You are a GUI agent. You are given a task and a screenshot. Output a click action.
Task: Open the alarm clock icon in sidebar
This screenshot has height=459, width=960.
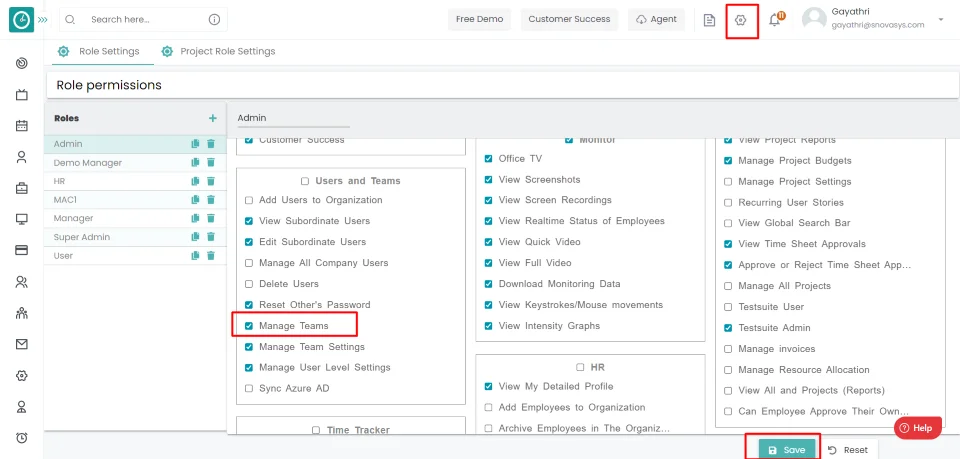(x=21, y=437)
